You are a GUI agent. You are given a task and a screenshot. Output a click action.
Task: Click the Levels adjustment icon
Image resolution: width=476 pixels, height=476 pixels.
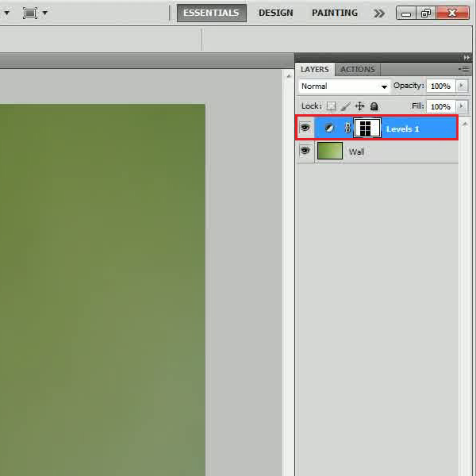click(x=329, y=128)
